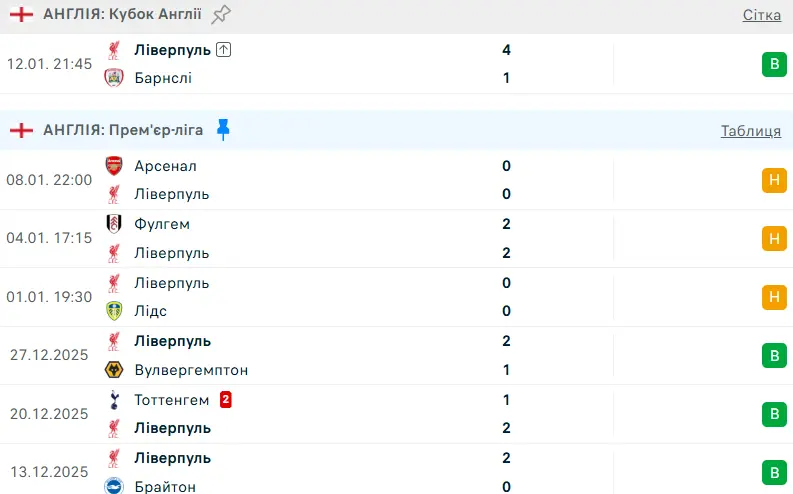Click win badge for Ліверпуль–Барнслі match

[772, 64]
